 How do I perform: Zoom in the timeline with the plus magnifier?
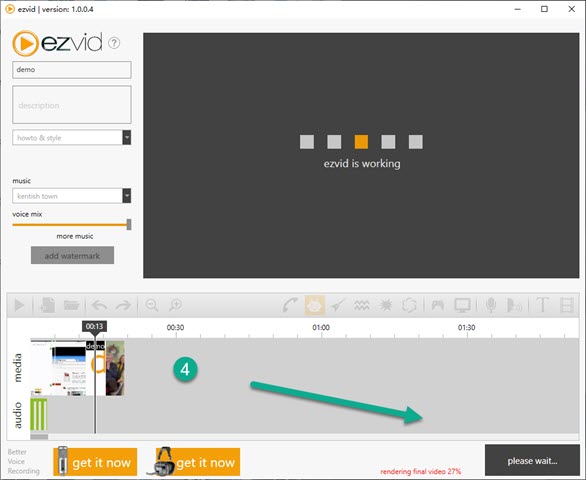[175, 305]
